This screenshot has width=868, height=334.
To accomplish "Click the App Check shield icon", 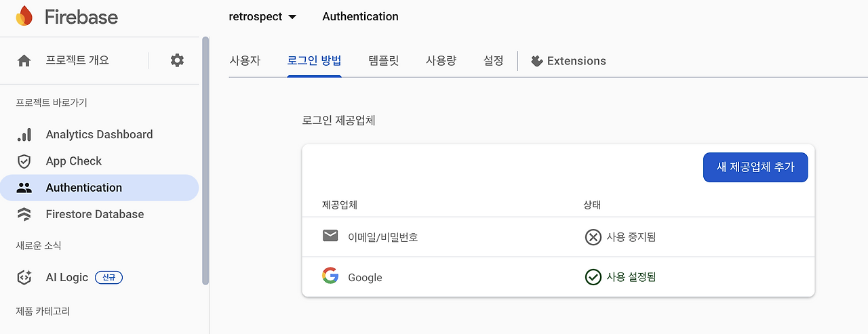I will [24, 161].
